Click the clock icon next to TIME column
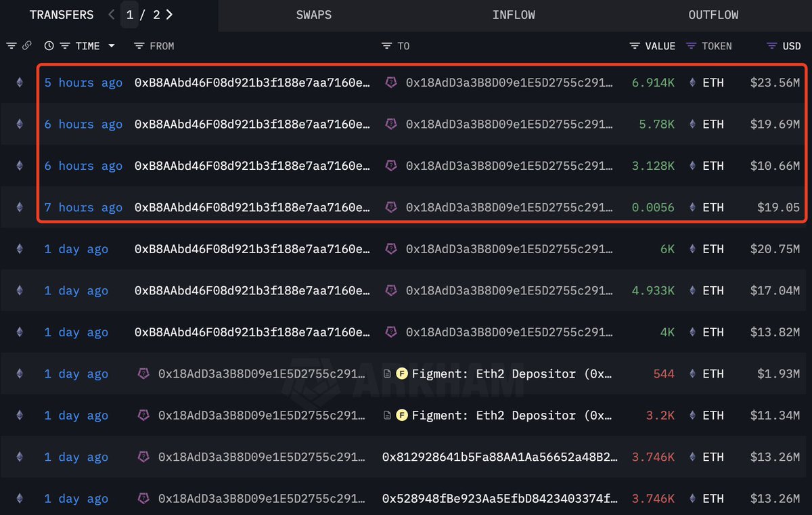The height and width of the screenshot is (515, 812). pos(47,45)
